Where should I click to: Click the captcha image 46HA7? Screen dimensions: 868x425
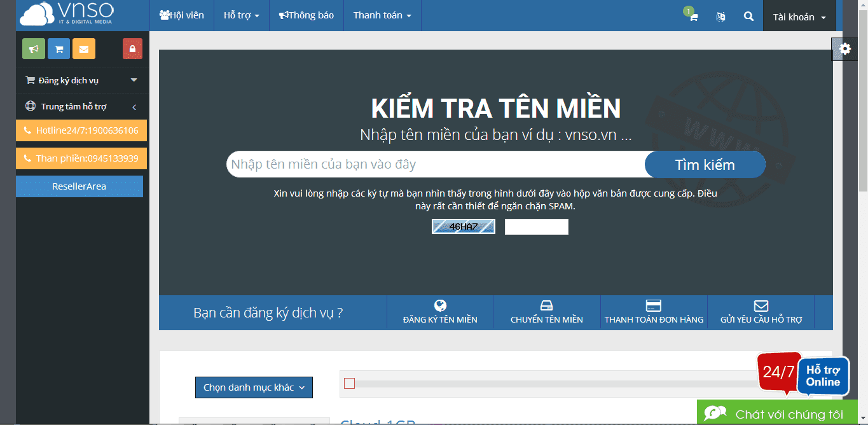(464, 226)
